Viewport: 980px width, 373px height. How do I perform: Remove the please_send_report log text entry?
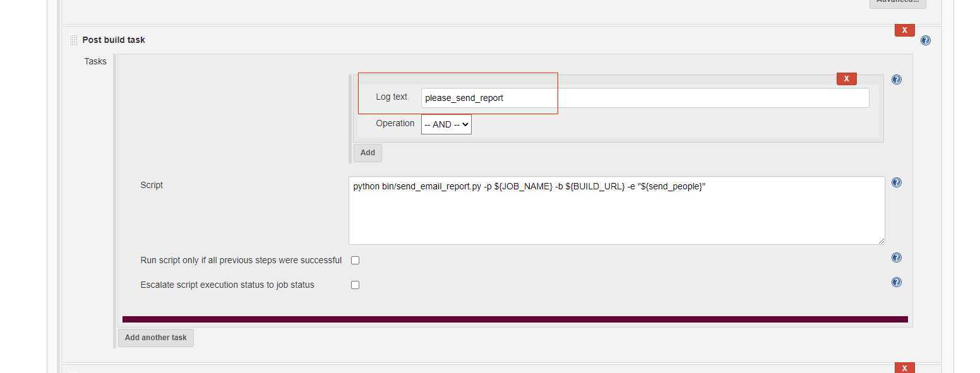pyautogui.click(x=847, y=79)
